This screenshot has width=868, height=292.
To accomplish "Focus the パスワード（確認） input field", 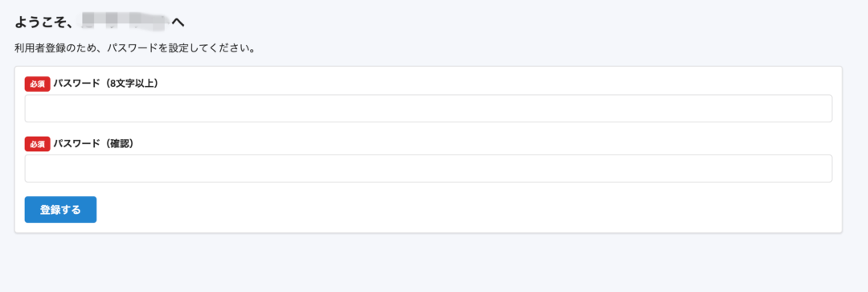I will coord(428,168).
